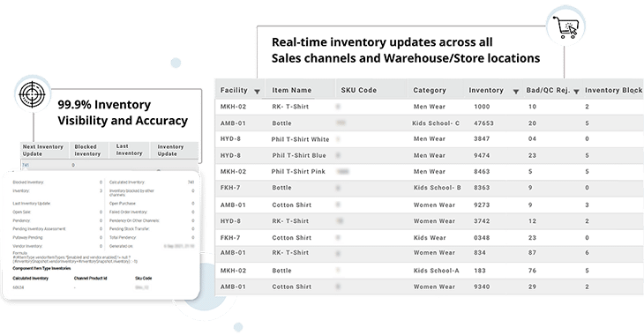Click the Calculated Inventory heading in the detail card
The width and height of the screenshot is (644, 335).
(30, 279)
